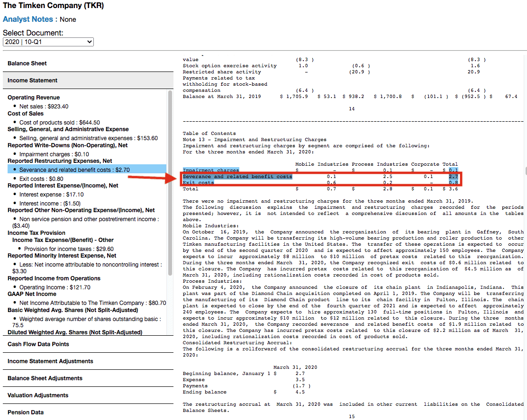Select Impairment charges : $0.10 item
The height and width of the screenshot is (420, 527).
[x=54, y=154]
